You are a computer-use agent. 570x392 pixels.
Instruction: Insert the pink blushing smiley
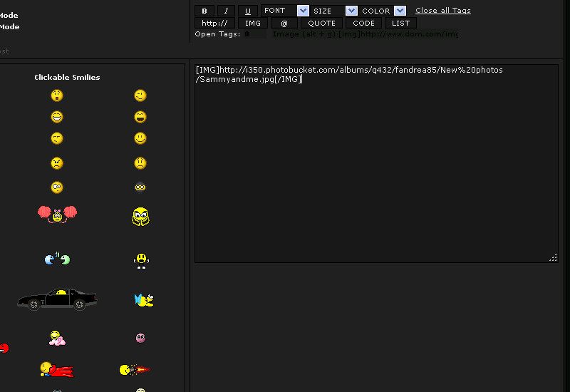pos(140,338)
